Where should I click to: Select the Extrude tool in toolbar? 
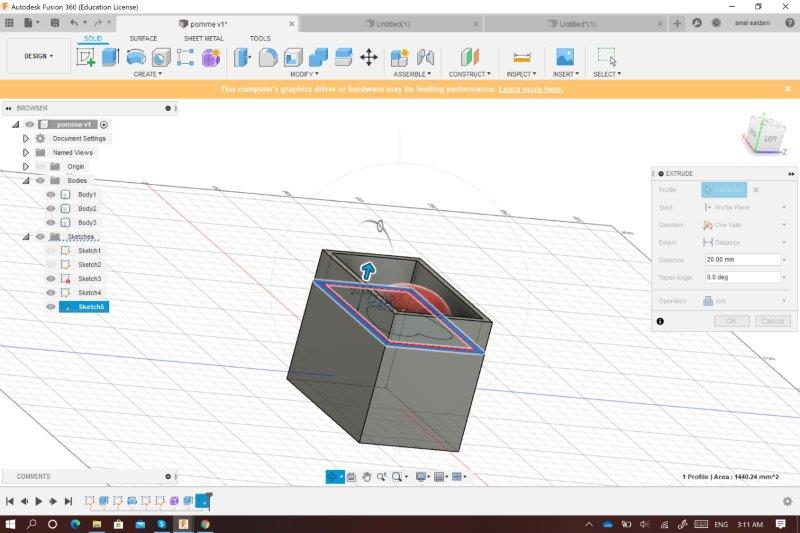point(111,57)
